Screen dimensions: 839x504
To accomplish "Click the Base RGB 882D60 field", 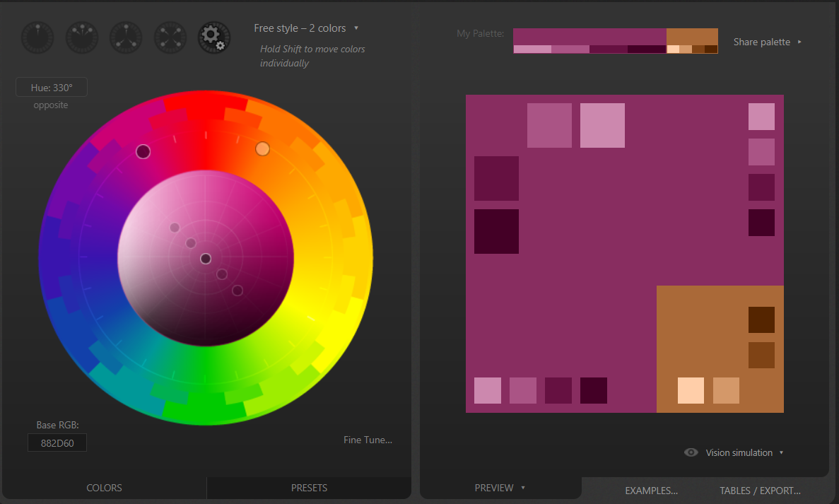I will [57, 443].
